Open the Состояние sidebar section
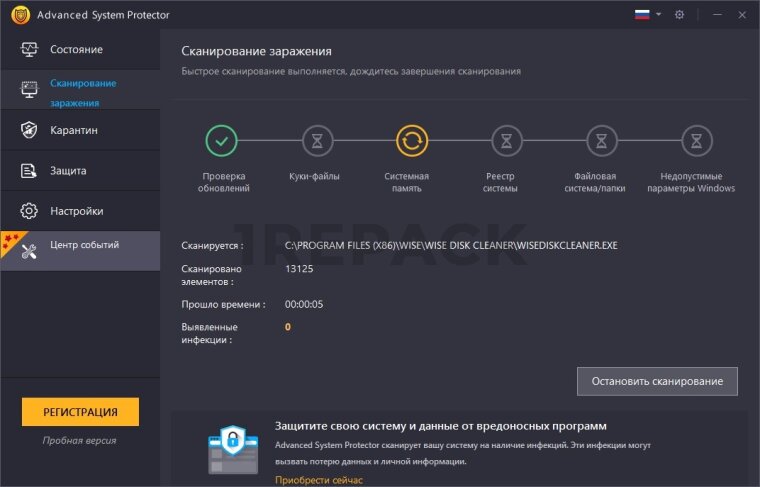 pos(76,50)
